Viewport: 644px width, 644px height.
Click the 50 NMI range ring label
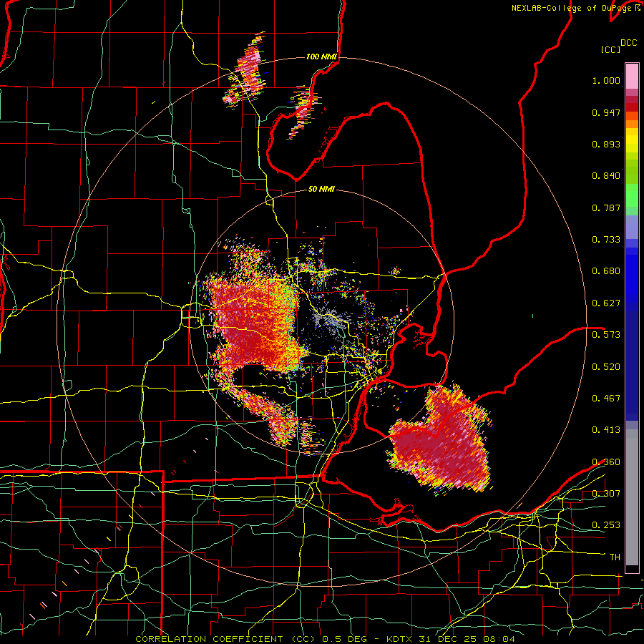321,190
